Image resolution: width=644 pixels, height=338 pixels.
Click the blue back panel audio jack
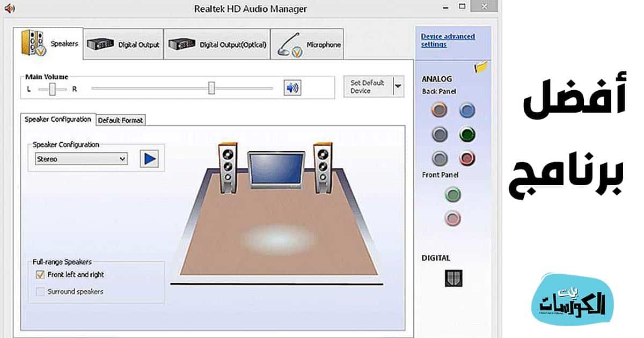pos(467,111)
